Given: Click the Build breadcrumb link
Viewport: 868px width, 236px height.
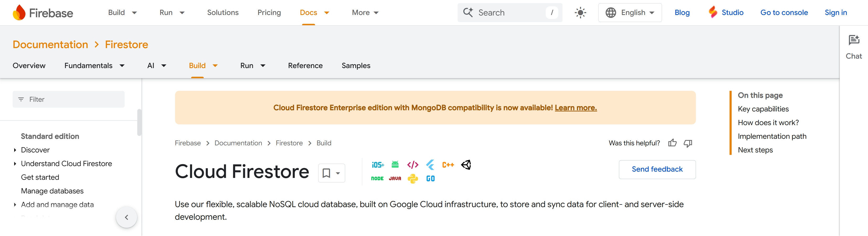Looking at the screenshot, I should click(x=324, y=143).
